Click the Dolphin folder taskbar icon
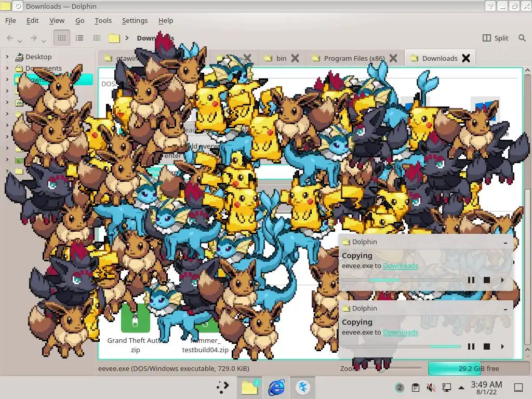Screen dimensions: 532x399 [250, 388]
